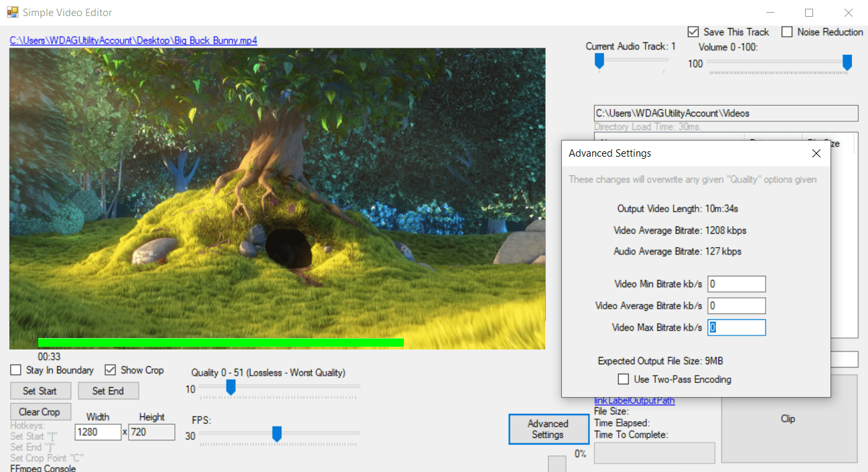Screen dimensions: 868x472
Task: Focus the Video Max Bitrate field
Action: (x=736, y=327)
